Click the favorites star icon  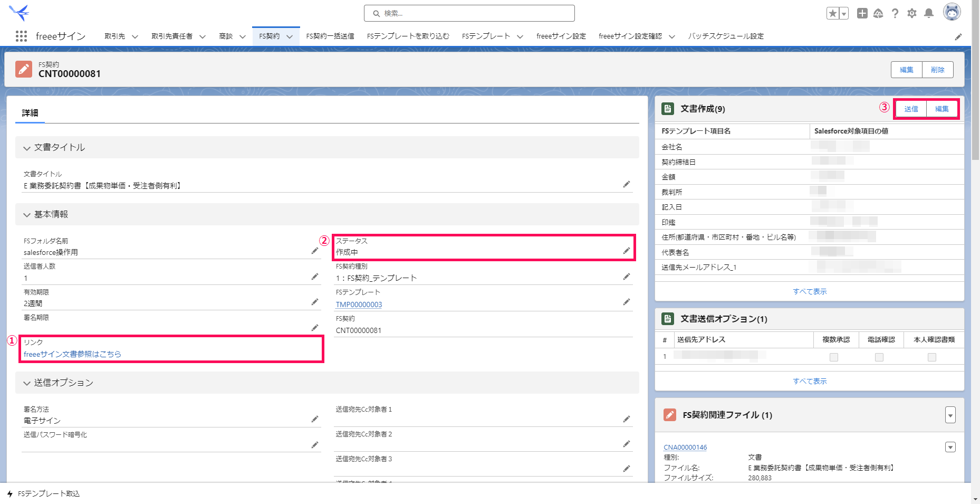point(833,13)
